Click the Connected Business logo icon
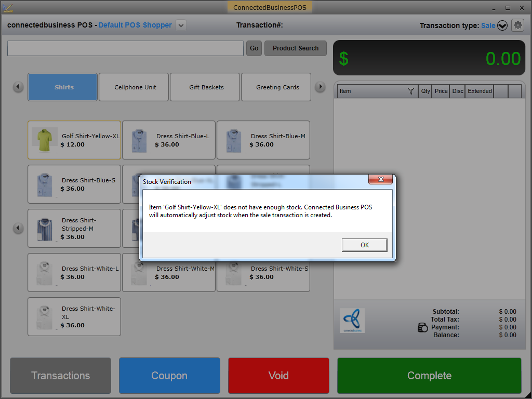 coord(352,320)
